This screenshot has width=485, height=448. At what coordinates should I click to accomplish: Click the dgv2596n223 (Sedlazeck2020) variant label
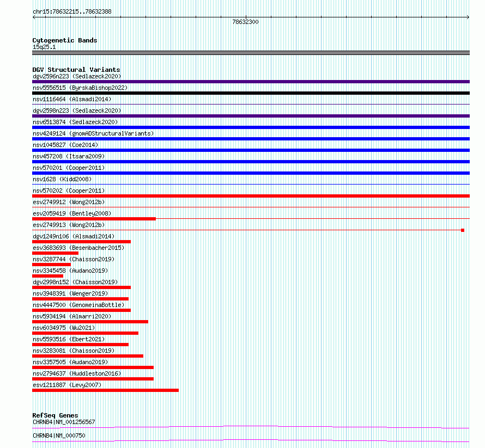pos(77,76)
